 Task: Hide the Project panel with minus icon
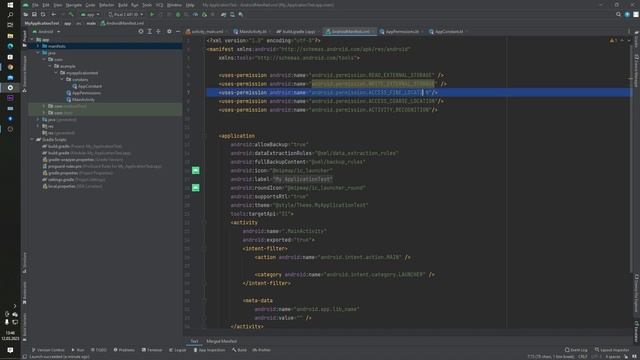coord(178,31)
